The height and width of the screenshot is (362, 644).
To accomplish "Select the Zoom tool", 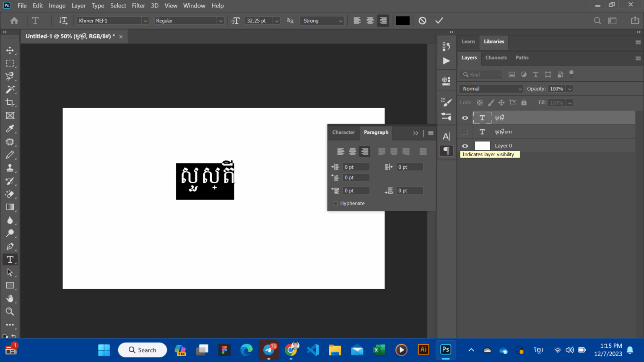I will click(10, 311).
